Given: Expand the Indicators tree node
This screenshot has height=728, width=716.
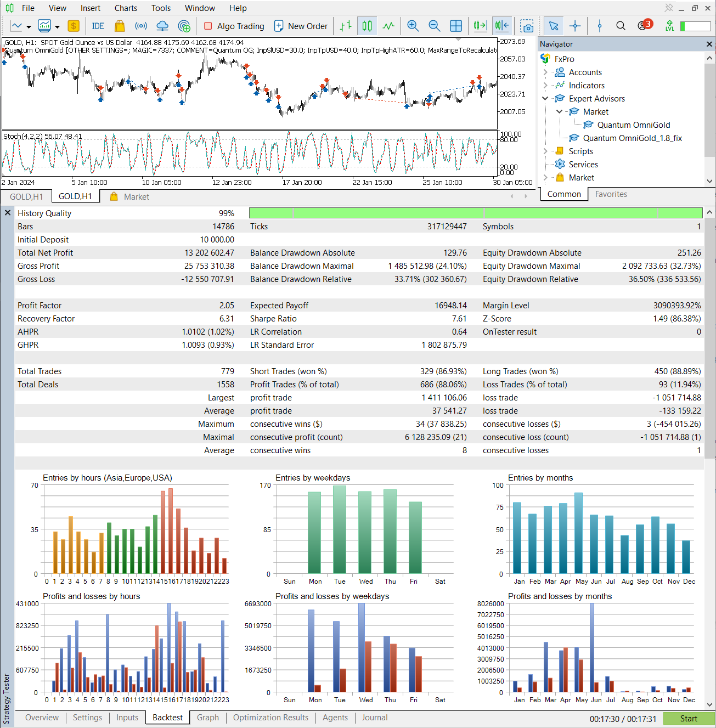Looking at the screenshot, I should [545, 85].
